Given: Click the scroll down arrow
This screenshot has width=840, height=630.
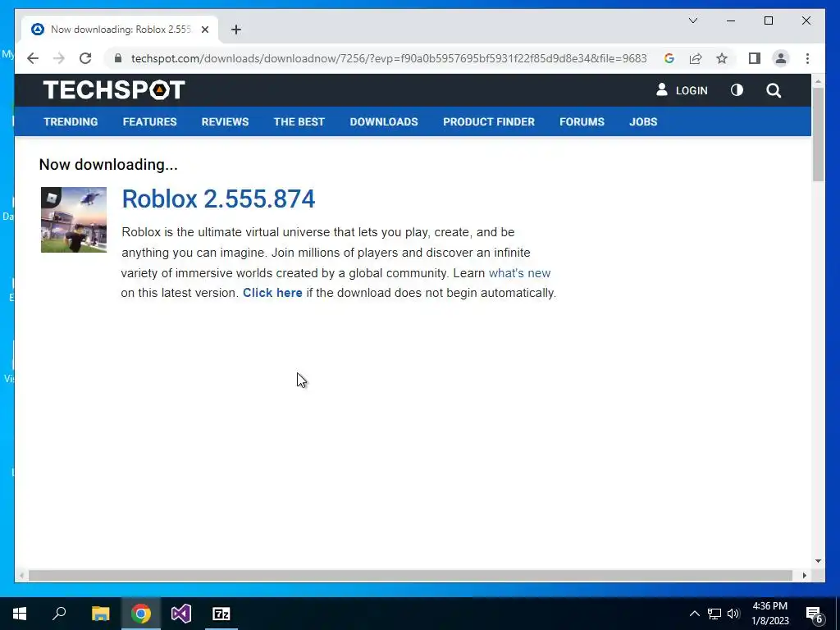Looking at the screenshot, I should point(818,561).
